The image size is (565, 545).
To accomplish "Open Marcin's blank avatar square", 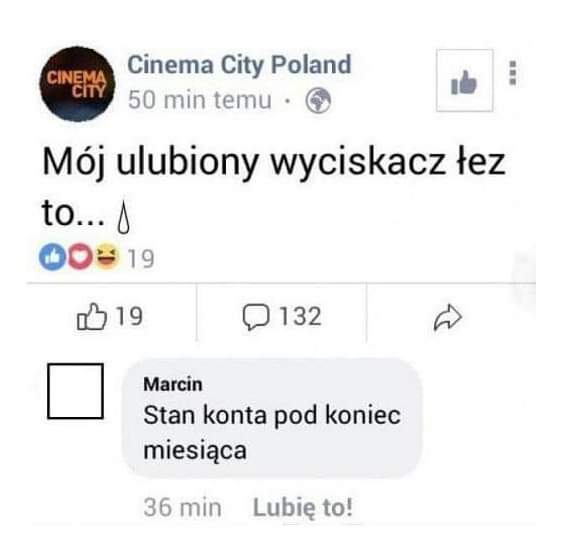I will (x=75, y=391).
